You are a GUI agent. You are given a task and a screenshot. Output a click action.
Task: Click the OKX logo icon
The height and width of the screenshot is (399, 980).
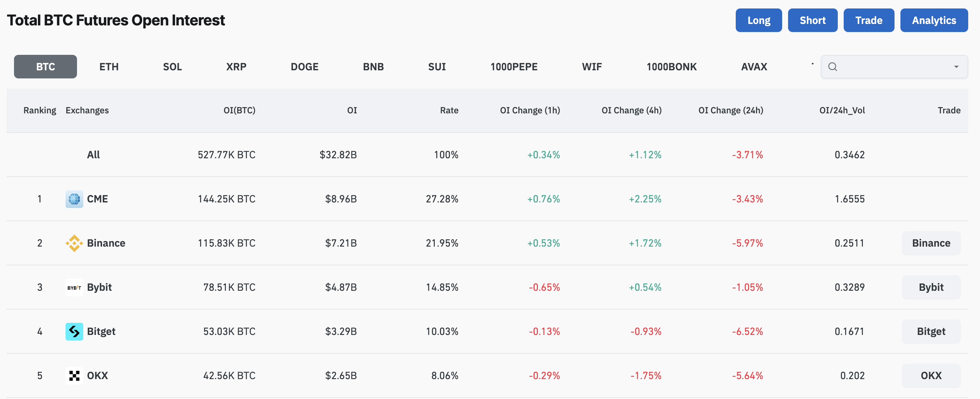pyautogui.click(x=74, y=375)
